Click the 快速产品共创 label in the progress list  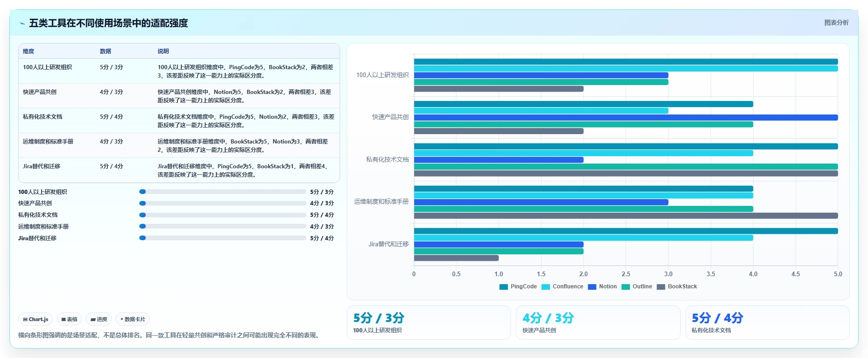[x=35, y=203]
